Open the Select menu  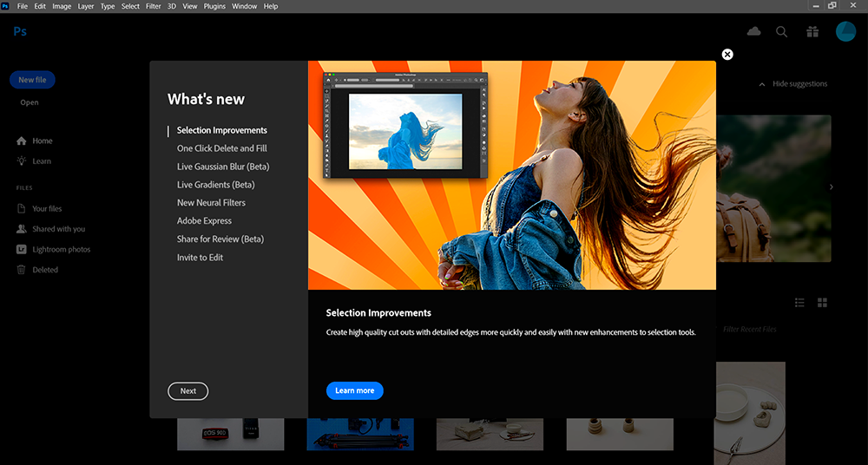(x=130, y=6)
